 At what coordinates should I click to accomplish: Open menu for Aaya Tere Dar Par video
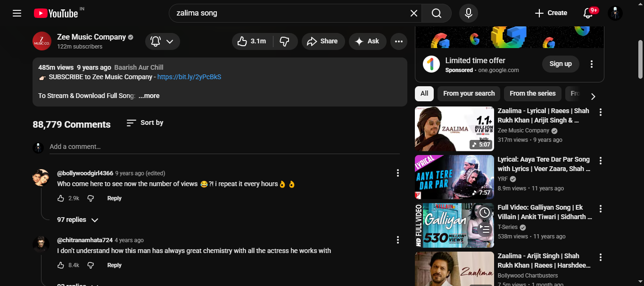(601, 161)
